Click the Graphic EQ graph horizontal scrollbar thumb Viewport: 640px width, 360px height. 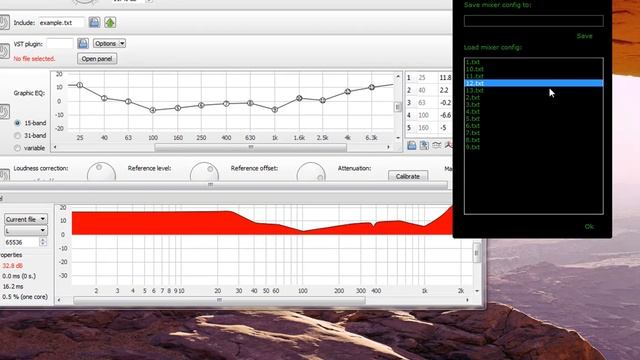pos(251,147)
